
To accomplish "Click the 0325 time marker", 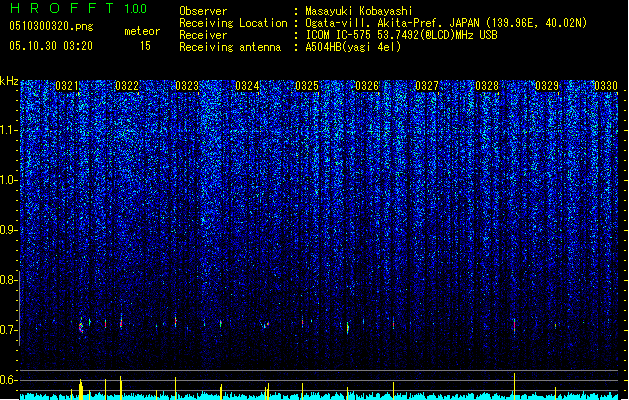I will pos(307,86).
